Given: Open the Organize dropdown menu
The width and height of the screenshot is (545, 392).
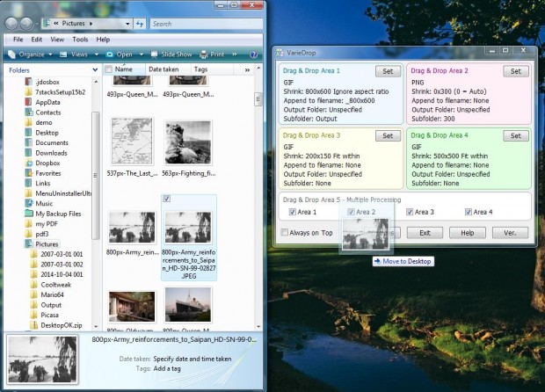Looking at the screenshot, I should pyautogui.click(x=31, y=54).
